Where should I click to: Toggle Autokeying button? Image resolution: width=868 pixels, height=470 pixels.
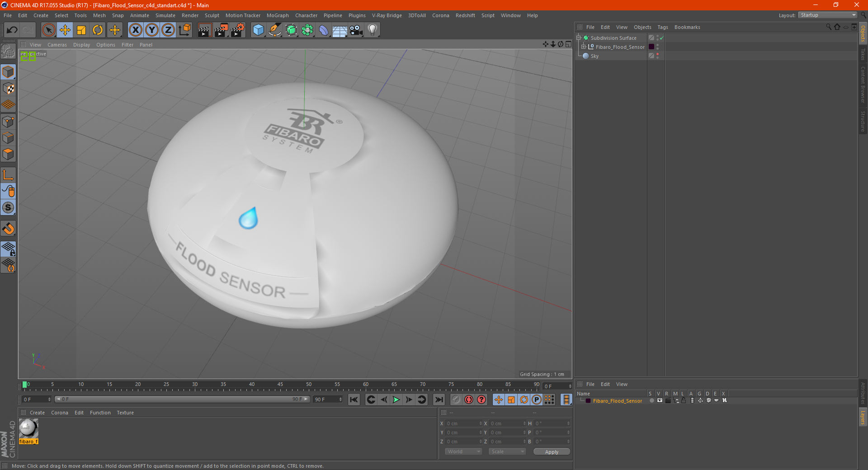coord(469,399)
